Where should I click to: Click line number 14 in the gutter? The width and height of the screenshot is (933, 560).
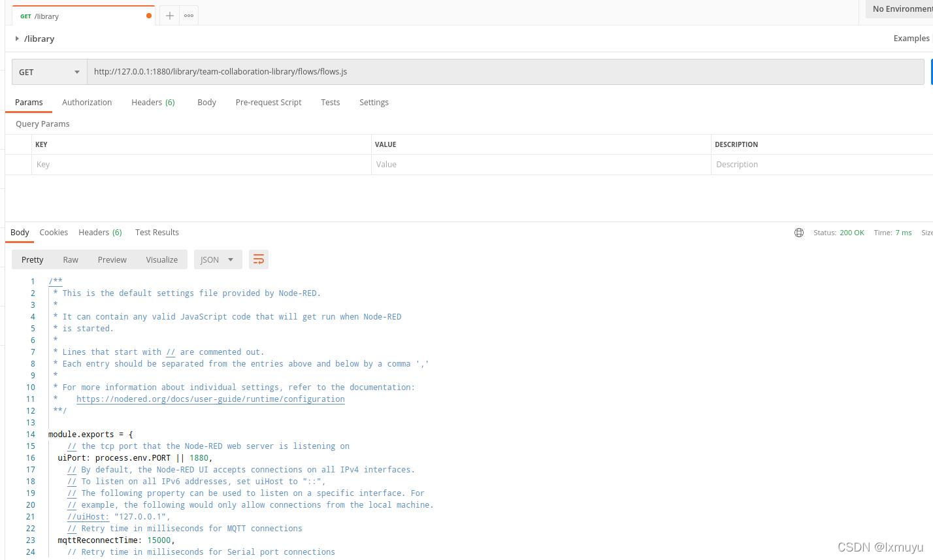(x=31, y=435)
